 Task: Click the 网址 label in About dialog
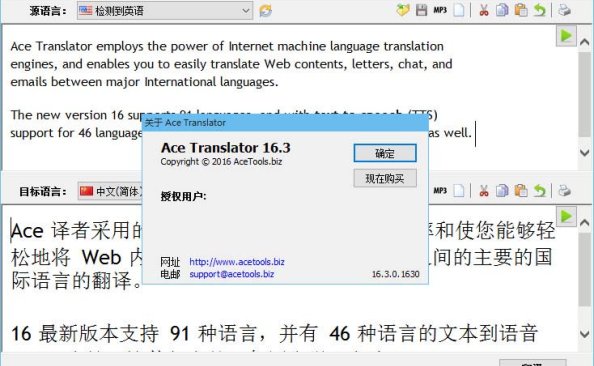point(170,262)
